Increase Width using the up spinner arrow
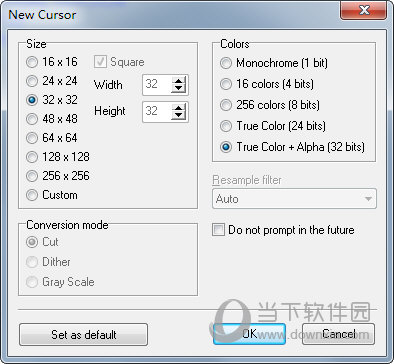394x364 pixels. point(179,81)
